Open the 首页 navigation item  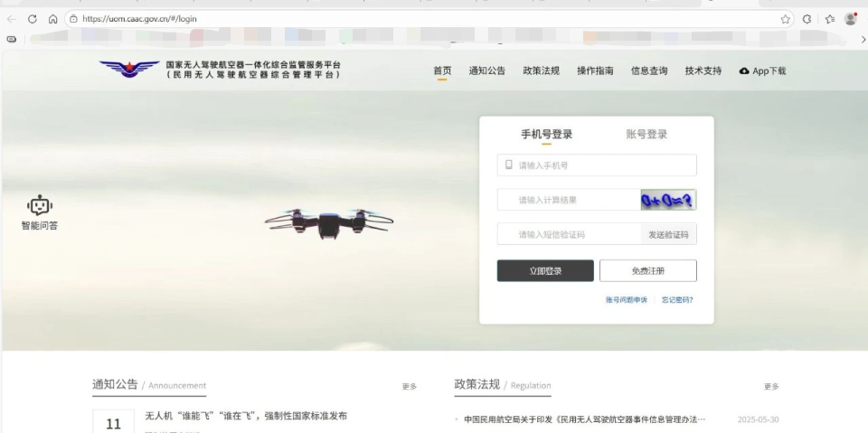(x=442, y=71)
